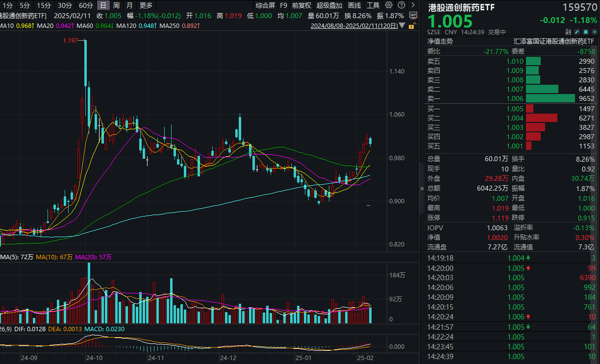
Task: Set a price alert via the bell icon
Action: [585, 31]
